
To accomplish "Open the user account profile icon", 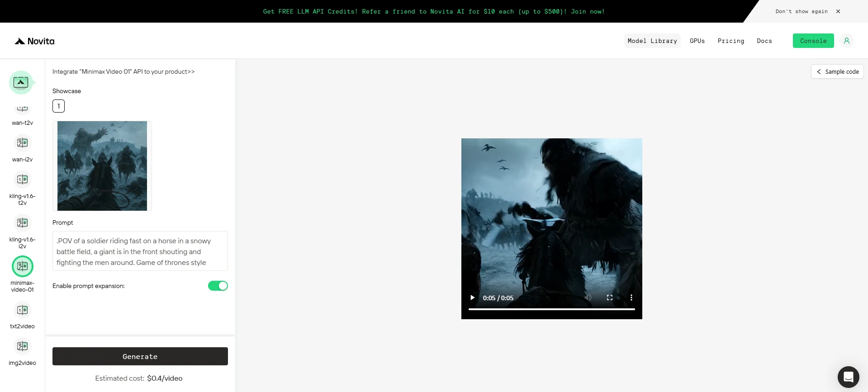I will [x=847, y=41].
